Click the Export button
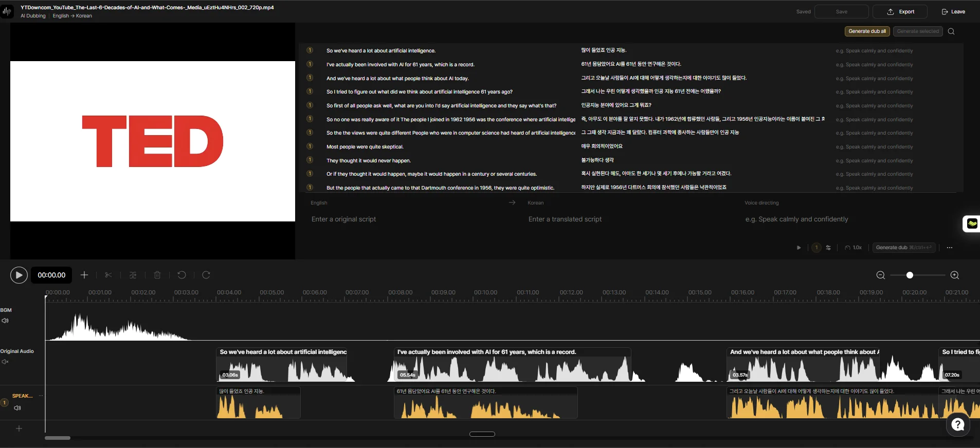 901,12
